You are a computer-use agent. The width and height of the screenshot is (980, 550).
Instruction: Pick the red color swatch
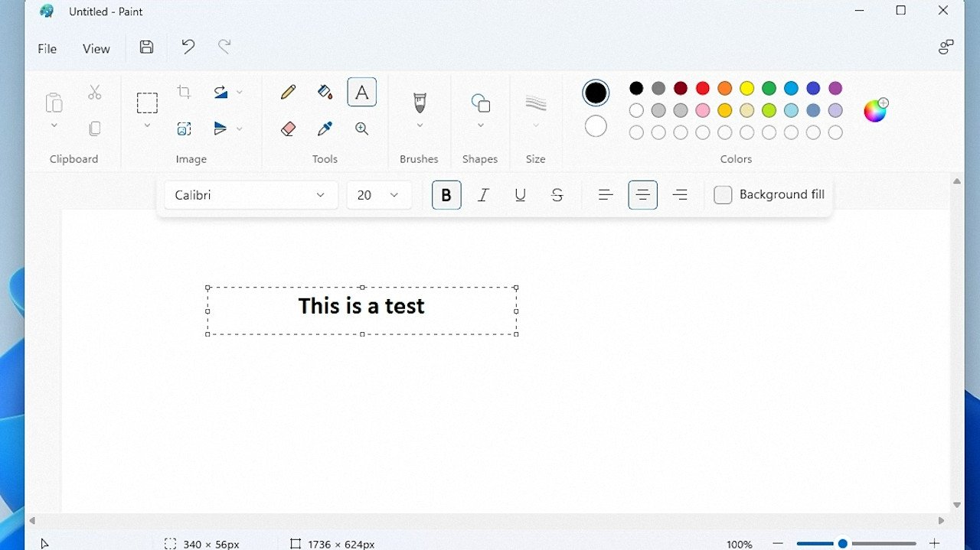point(703,88)
